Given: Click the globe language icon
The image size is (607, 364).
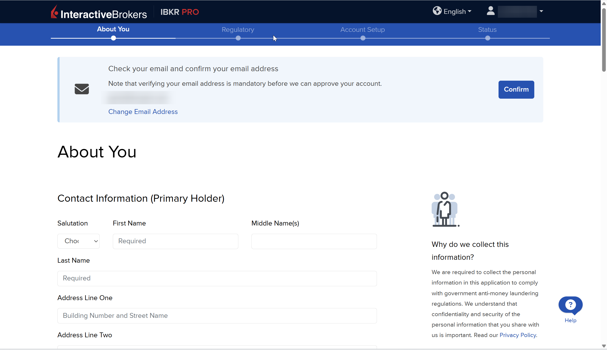Looking at the screenshot, I should pyautogui.click(x=437, y=11).
